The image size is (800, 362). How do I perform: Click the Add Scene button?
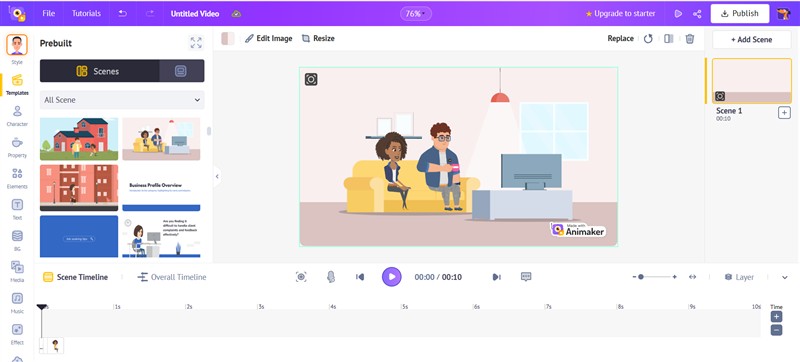click(752, 39)
